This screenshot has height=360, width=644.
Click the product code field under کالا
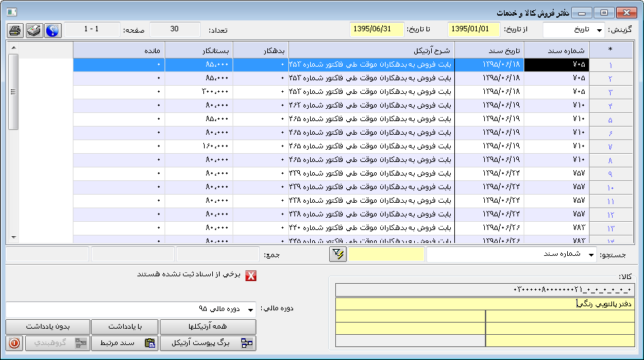[x=485, y=290]
